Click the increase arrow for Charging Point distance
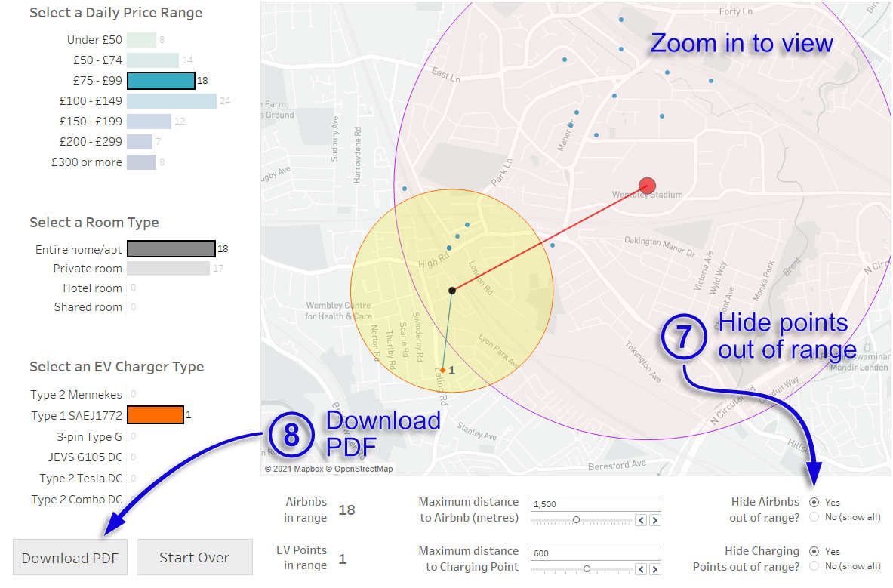The image size is (893, 588). (x=654, y=569)
